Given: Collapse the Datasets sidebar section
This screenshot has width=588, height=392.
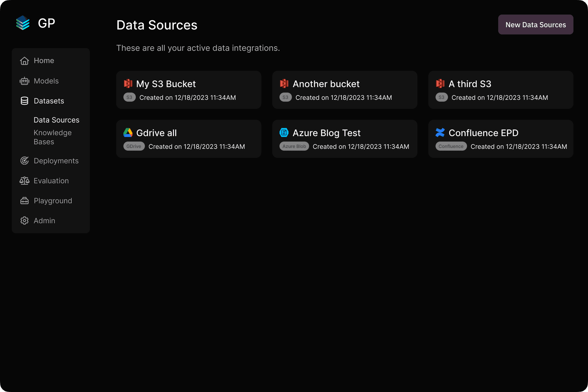Looking at the screenshot, I should coord(49,101).
